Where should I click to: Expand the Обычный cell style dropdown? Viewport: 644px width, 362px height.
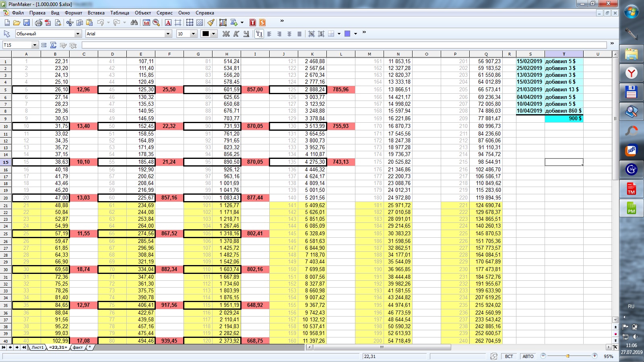(x=78, y=34)
